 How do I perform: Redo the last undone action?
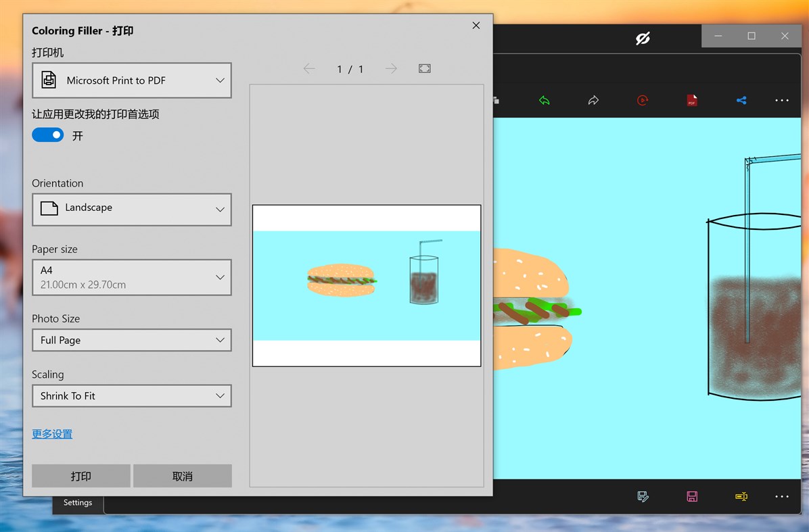tap(593, 100)
